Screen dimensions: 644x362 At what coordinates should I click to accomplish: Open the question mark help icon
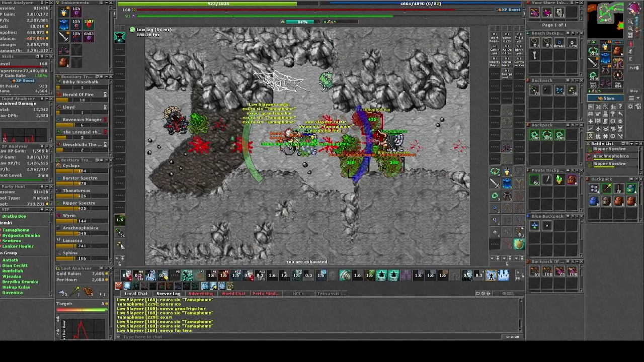[x=620, y=106]
